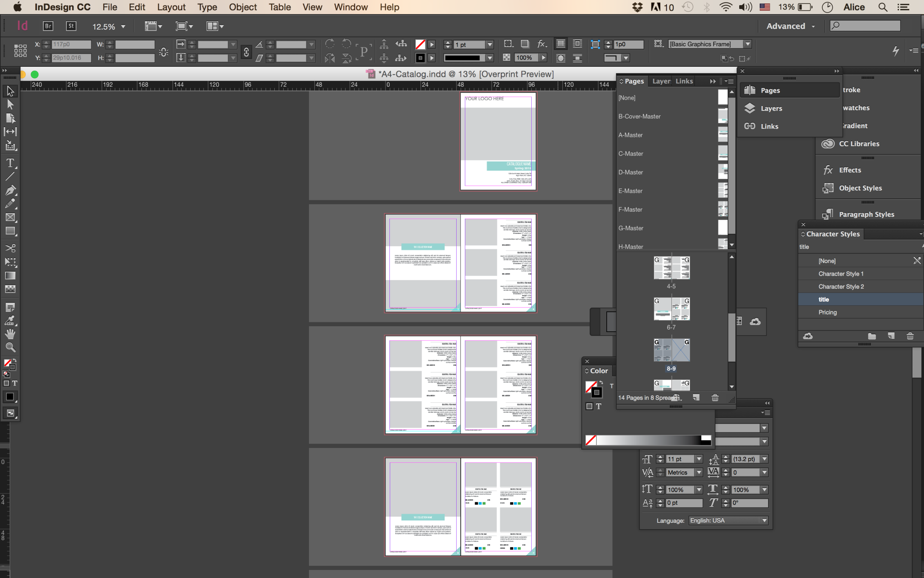Open Adobe Stock with St icon
Image resolution: width=924 pixels, height=578 pixels.
click(x=71, y=26)
